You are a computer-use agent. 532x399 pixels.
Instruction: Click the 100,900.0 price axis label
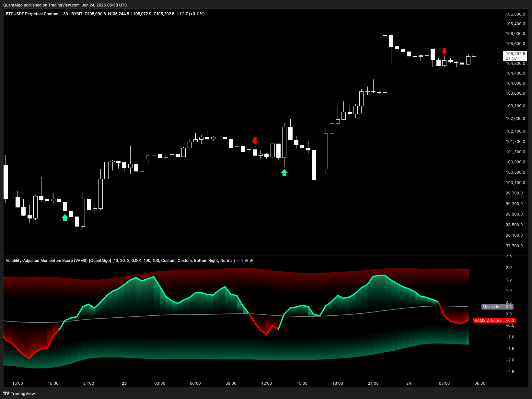[515, 162]
